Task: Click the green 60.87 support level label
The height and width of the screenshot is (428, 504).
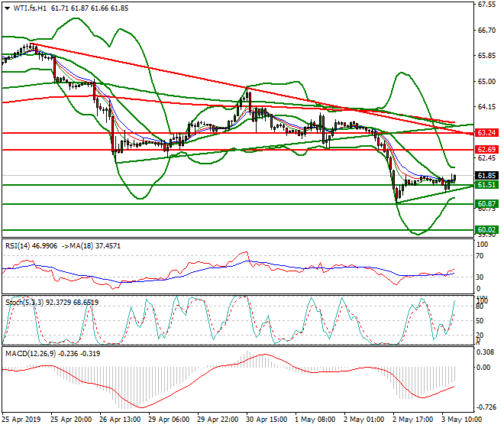Action: (x=486, y=204)
